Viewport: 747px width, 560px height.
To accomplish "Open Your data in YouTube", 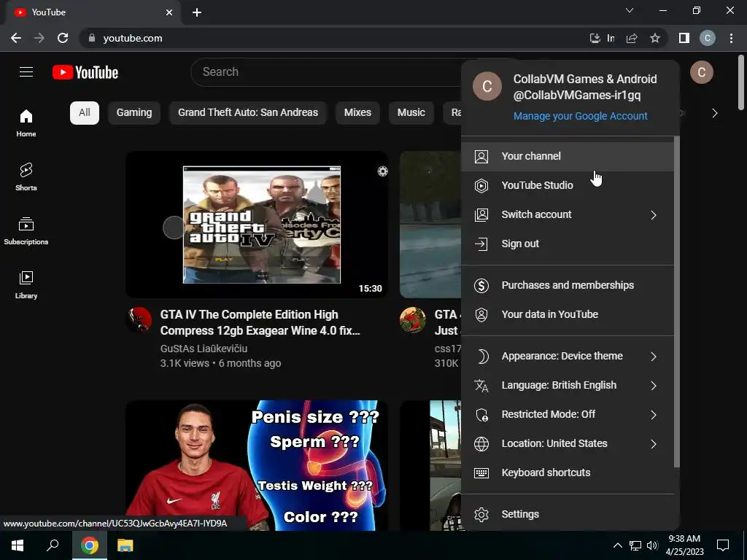I will [568, 314].
